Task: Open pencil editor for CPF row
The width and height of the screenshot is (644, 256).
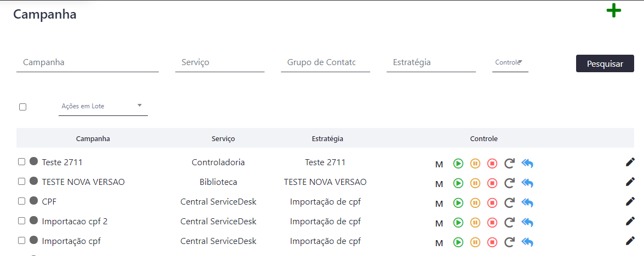Action: pyautogui.click(x=630, y=201)
